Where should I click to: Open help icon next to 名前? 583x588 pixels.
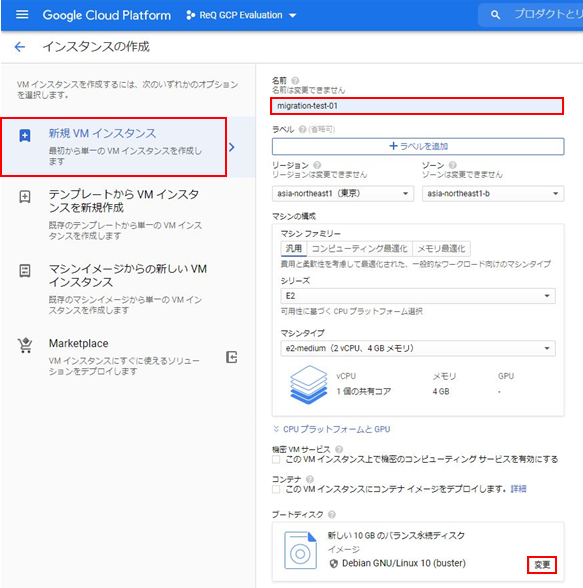(x=295, y=80)
